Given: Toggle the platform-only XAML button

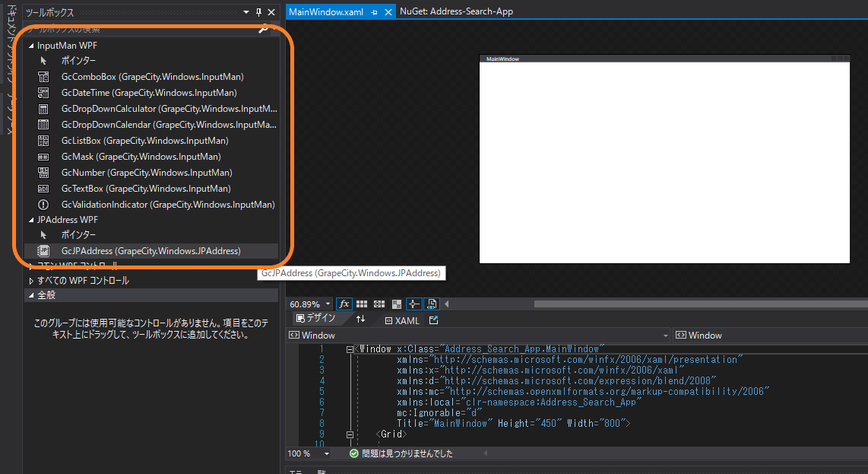Looking at the screenshot, I should tap(431, 304).
